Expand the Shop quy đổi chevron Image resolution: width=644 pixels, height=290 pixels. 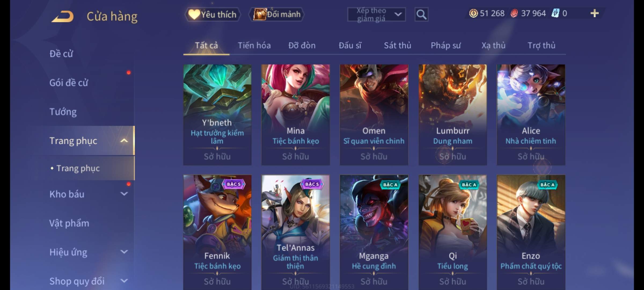[x=124, y=281]
